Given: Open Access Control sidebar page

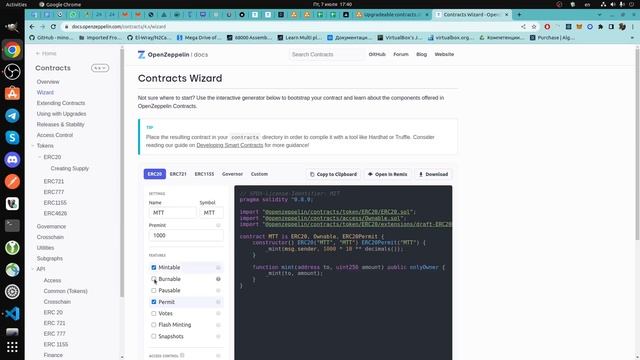Looking at the screenshot, I should click(x=55, y=135).
